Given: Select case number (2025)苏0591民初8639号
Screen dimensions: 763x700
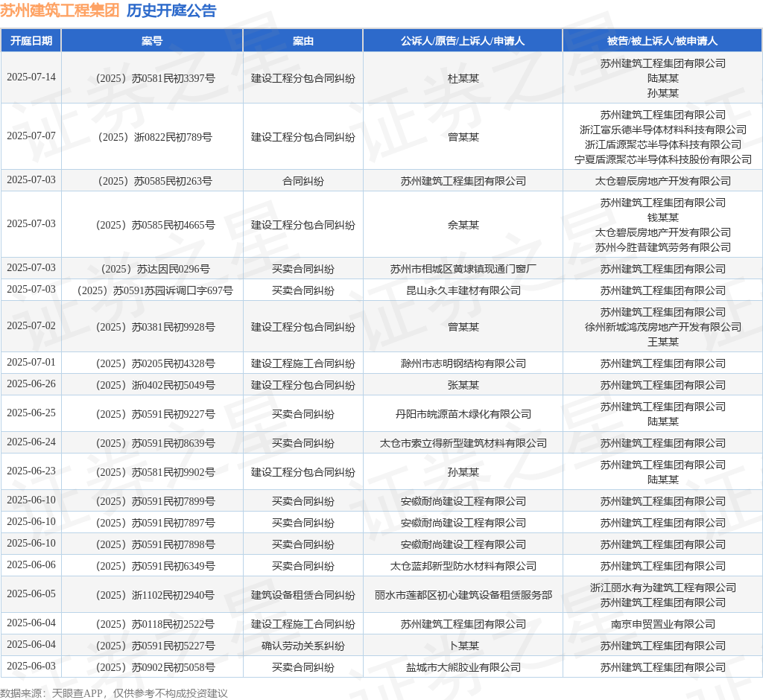Looking at the screenshot, I should click(155, 443).
